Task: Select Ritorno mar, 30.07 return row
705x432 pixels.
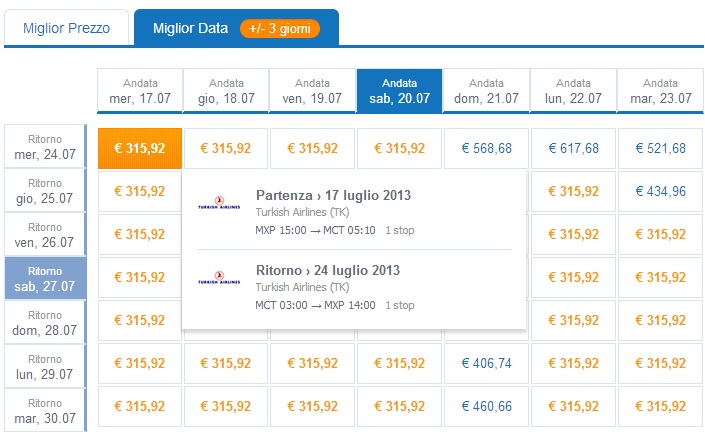Action: pyautogui.click(x=45, y=410)
